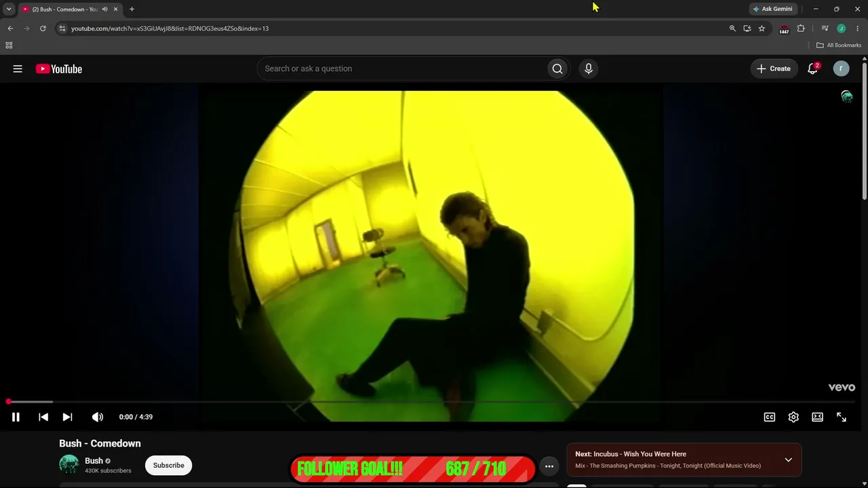Open the Ask Gemini button
This screenshot has height=488, width=868.
772,9
